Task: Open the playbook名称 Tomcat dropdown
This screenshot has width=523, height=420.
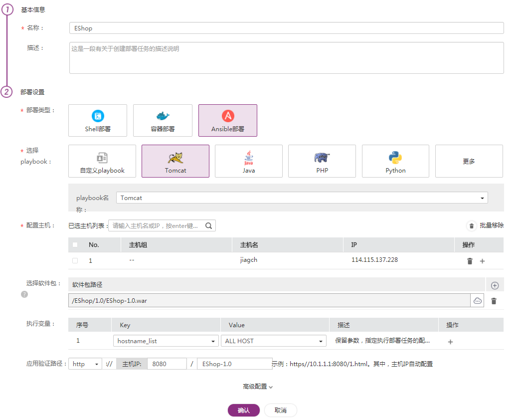Action: click(x=302, y=198)
